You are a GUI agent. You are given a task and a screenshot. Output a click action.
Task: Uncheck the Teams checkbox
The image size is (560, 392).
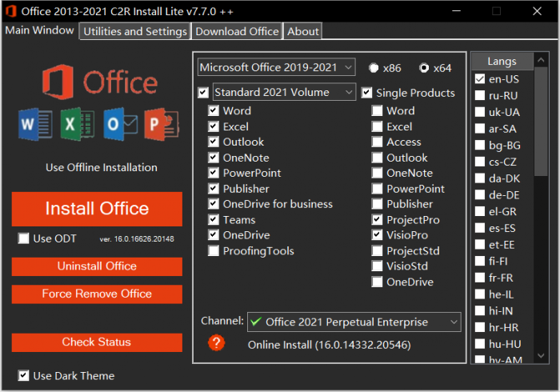click(x=214, y=219)
